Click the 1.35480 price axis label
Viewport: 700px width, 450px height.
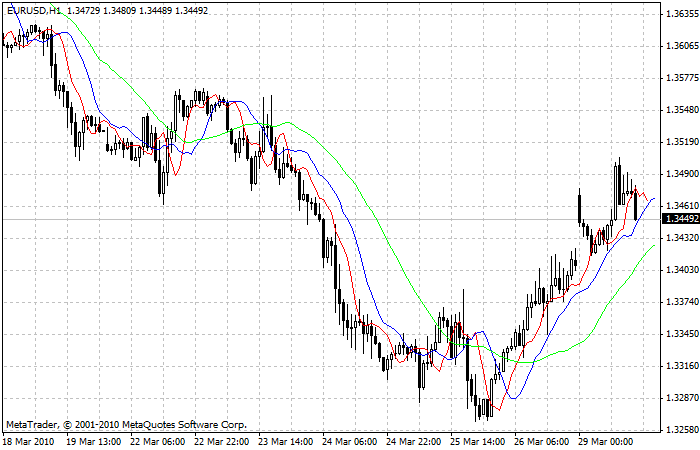(681, 110)
